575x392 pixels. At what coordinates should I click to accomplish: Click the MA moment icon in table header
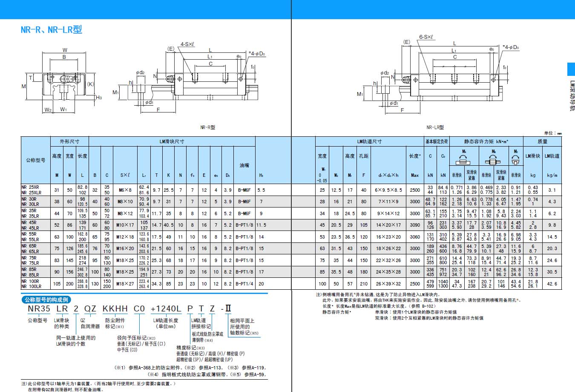[x=463, y=160]
